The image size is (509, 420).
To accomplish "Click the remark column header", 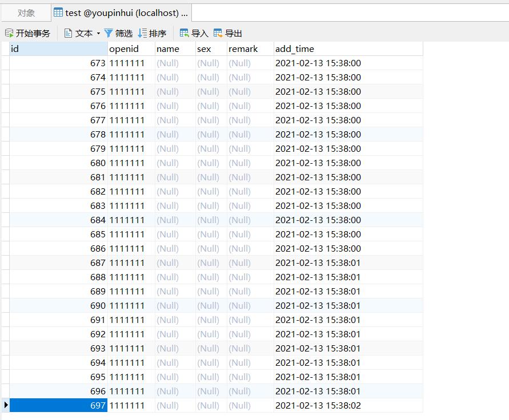I will (x=250, y=49).
